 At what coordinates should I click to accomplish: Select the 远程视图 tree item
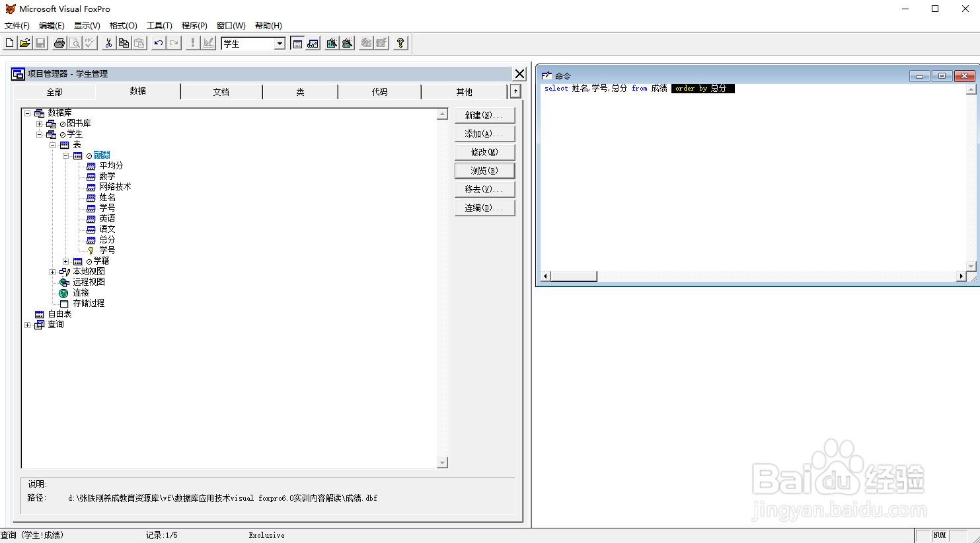[x=89, y=282]
